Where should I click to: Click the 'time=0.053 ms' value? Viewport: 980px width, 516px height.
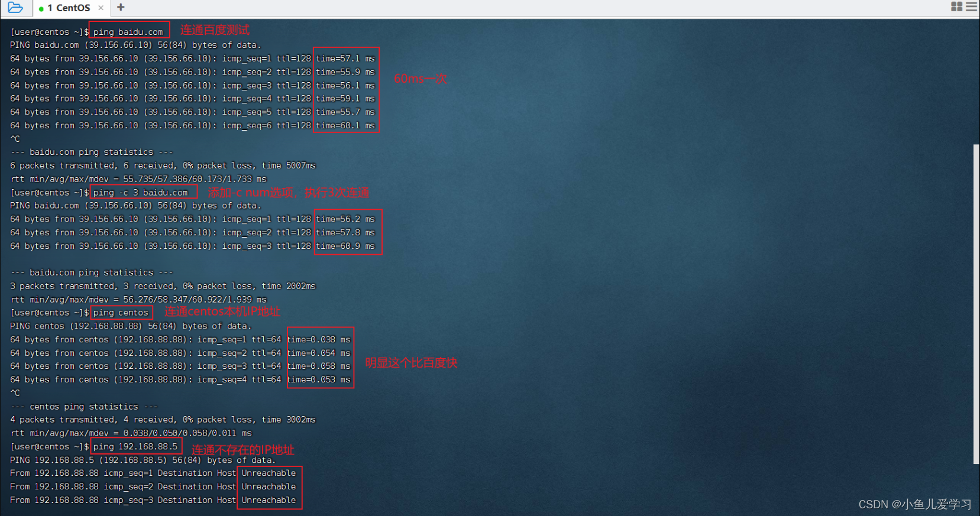[319, 379]
